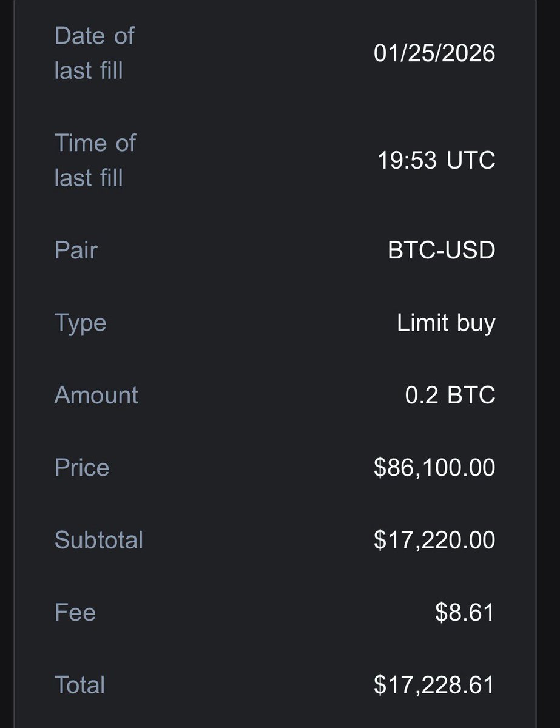The height and width of the screenshot is (728, 560).
Task: Select the $17,220.00 subtotal value
Action: [x=434, y=540]
